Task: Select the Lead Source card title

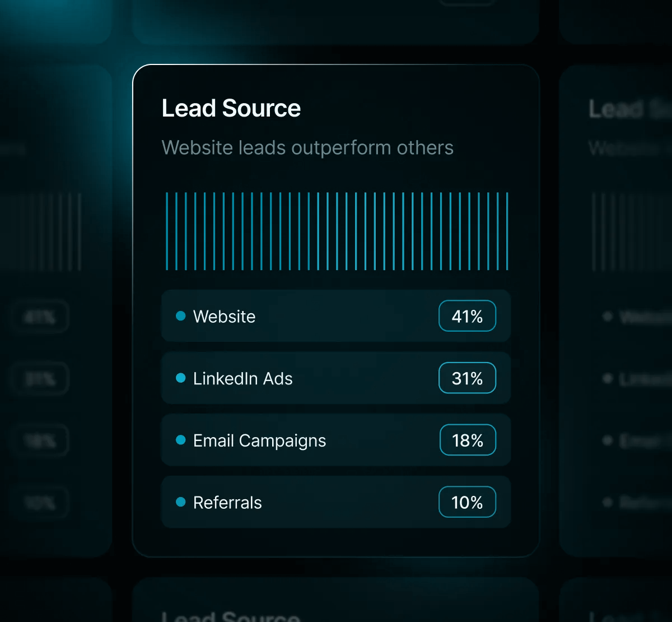Action: [231, 108]
